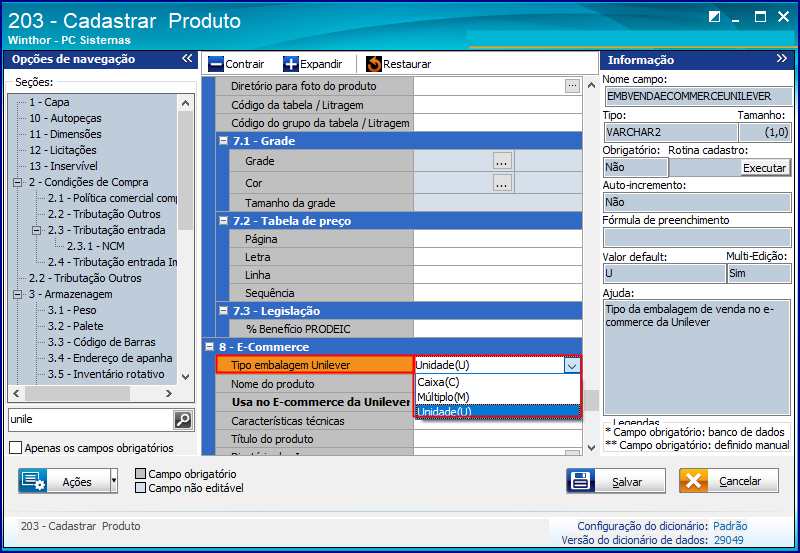Click the navigation tree scroll left arrow
This screenshot has height=553, width=800.
click(x=16, y=393)
